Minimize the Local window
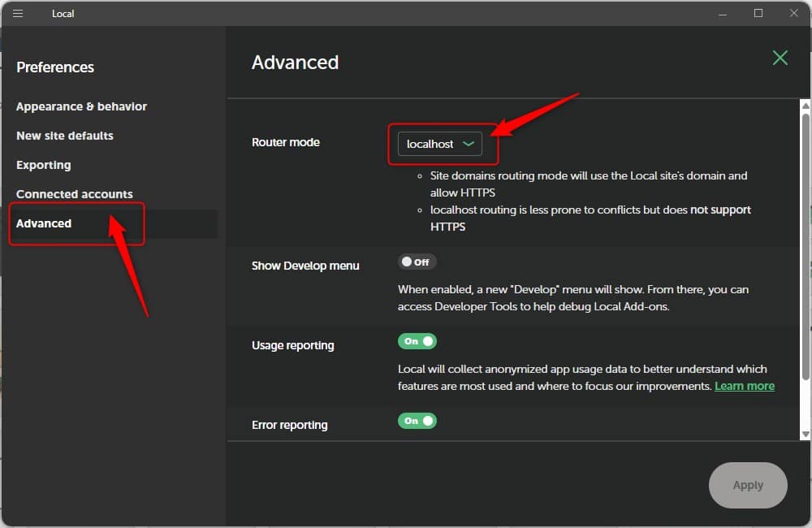Image resolution: width=812 pixels, height=528 pixels. click(x=722, y=14)
